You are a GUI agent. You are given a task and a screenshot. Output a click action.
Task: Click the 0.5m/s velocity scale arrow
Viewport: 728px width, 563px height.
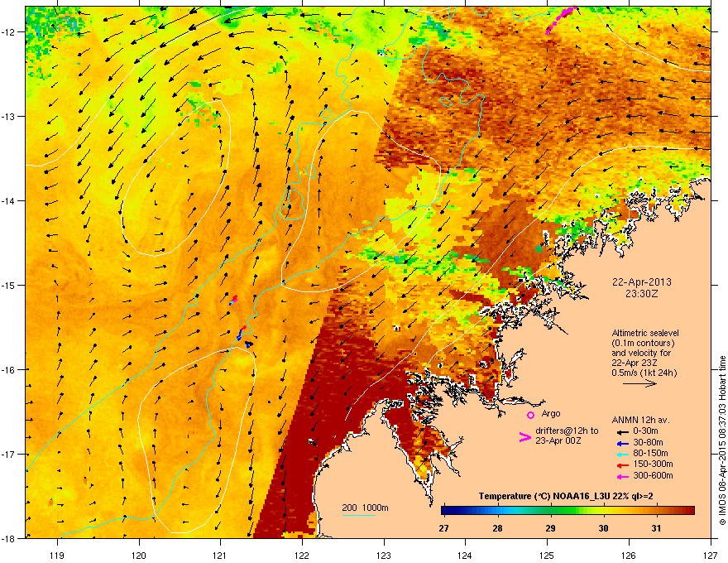click(x=639, y=383)
